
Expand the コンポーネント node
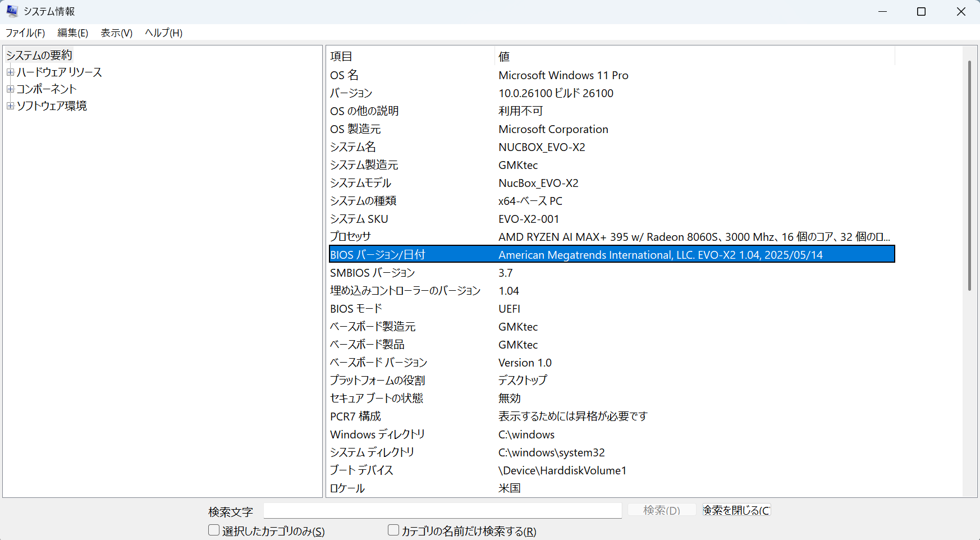tap(10, 89)
